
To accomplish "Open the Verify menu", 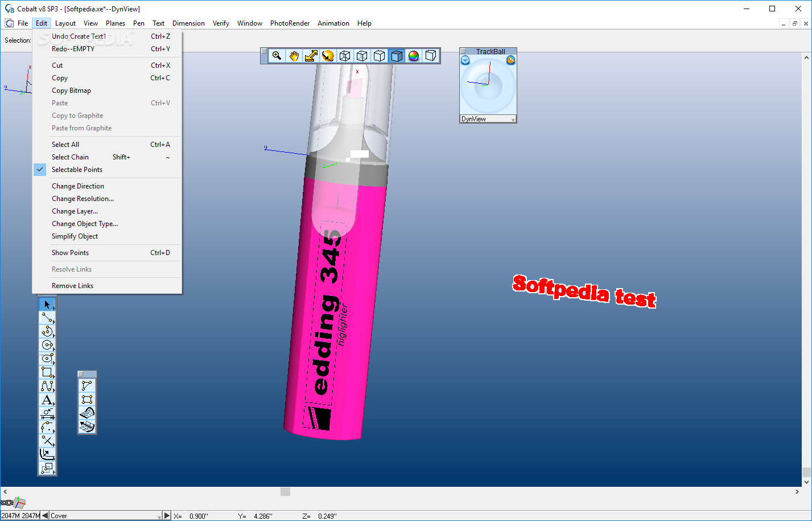I will coord(221,23).
